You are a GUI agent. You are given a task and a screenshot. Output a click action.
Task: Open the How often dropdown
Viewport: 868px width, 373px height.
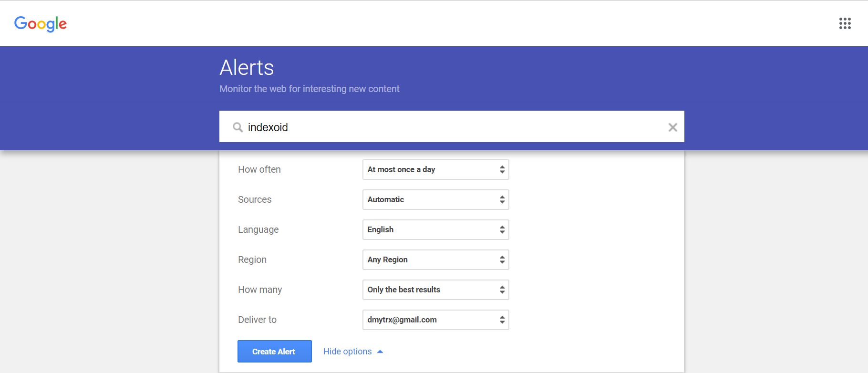point(436,170)
